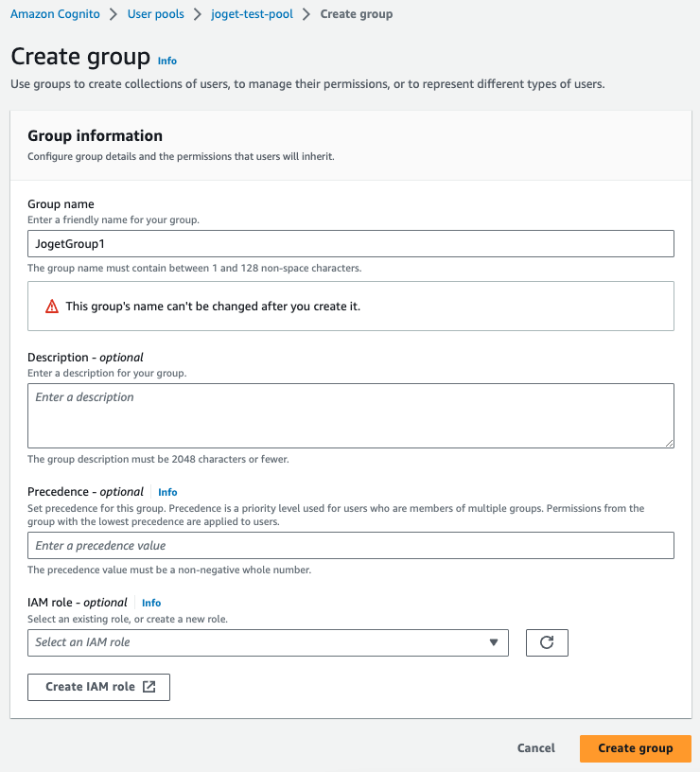This screenshot has height=772, width=700.
Task: Open the IAM role Info link
Action: [151, 603]
